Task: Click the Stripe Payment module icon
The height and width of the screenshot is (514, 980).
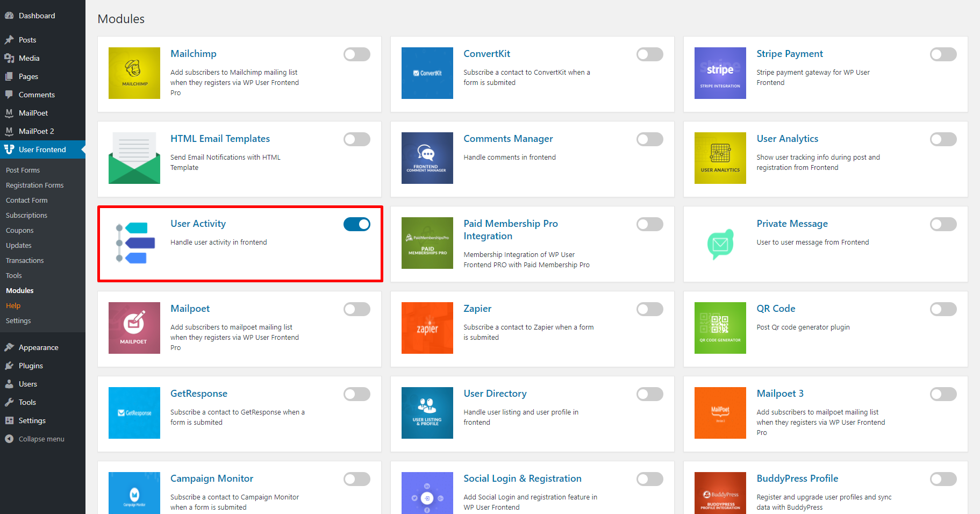Action: click(720, 73)
